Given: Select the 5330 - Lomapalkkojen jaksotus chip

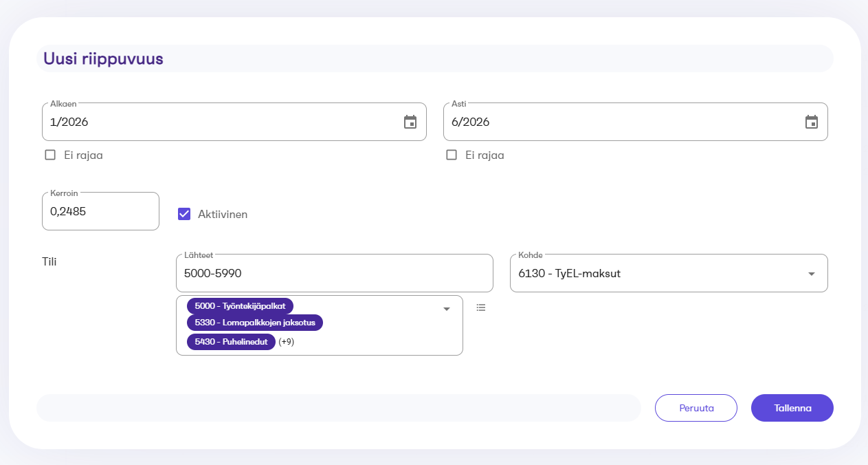Looking at the screenshot, I should tap(254, 323).
